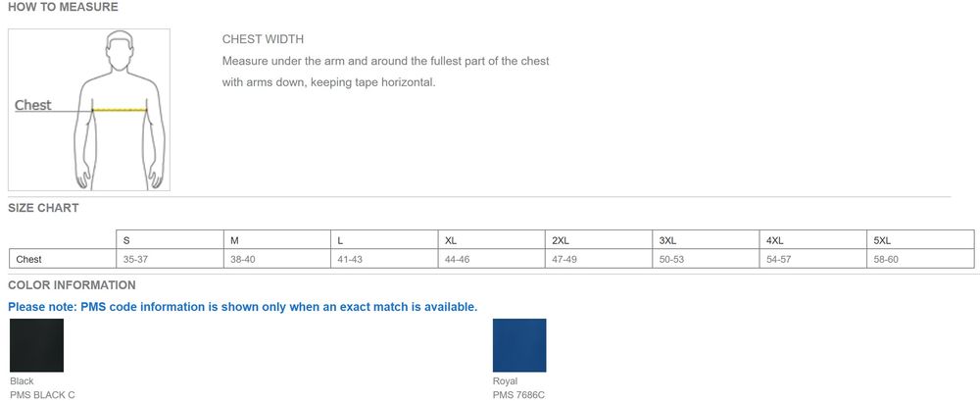980x404 pixels.
Task: Click the 58-60 chest measurement cell
Action: click(886, 259)
